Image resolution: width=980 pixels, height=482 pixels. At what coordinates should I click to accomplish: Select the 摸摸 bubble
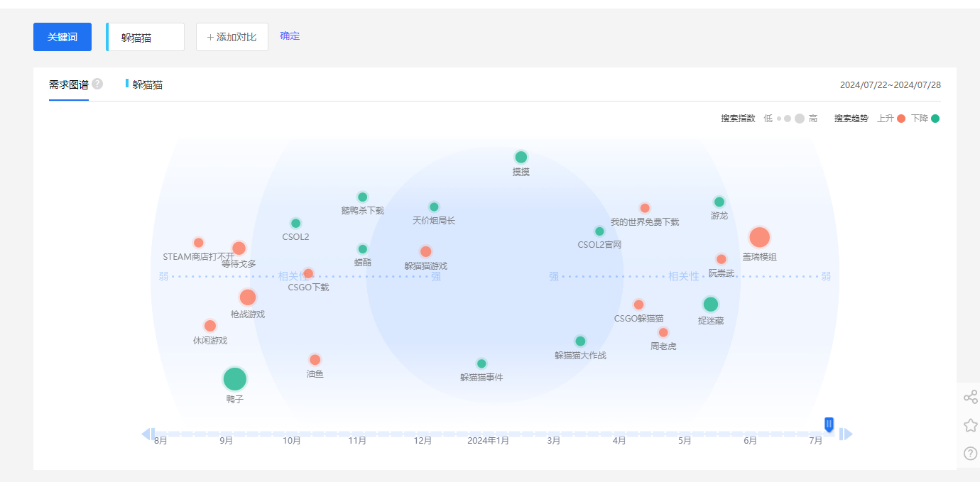click(x=521, y=157)
